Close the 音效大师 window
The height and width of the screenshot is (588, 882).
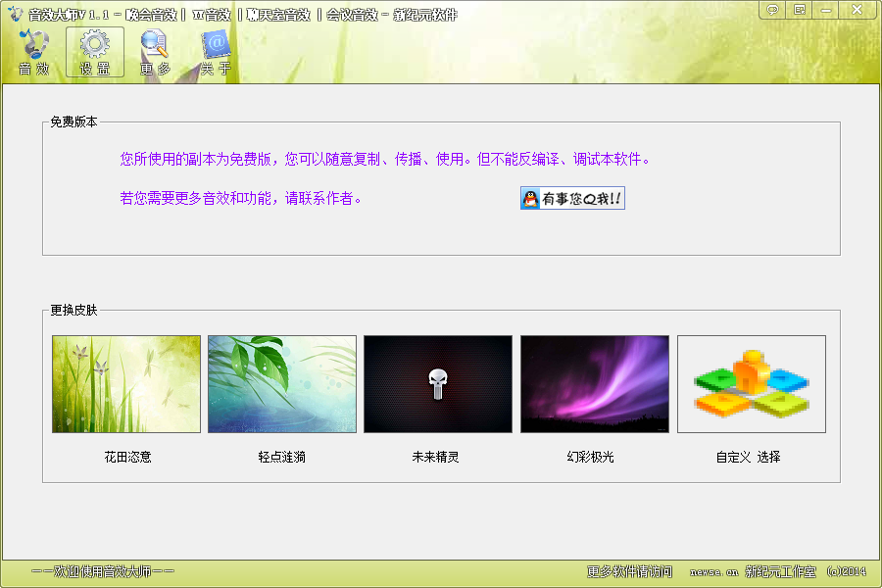click(857, 10)
